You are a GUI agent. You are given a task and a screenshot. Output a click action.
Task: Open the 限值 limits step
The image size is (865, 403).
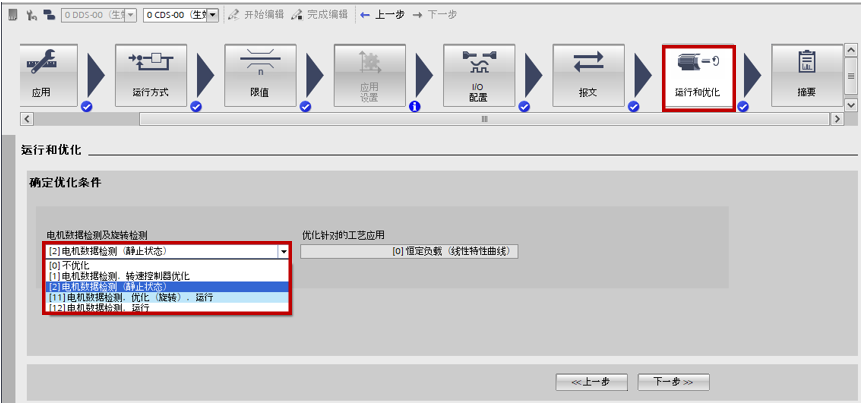click(x=259, y=75)
